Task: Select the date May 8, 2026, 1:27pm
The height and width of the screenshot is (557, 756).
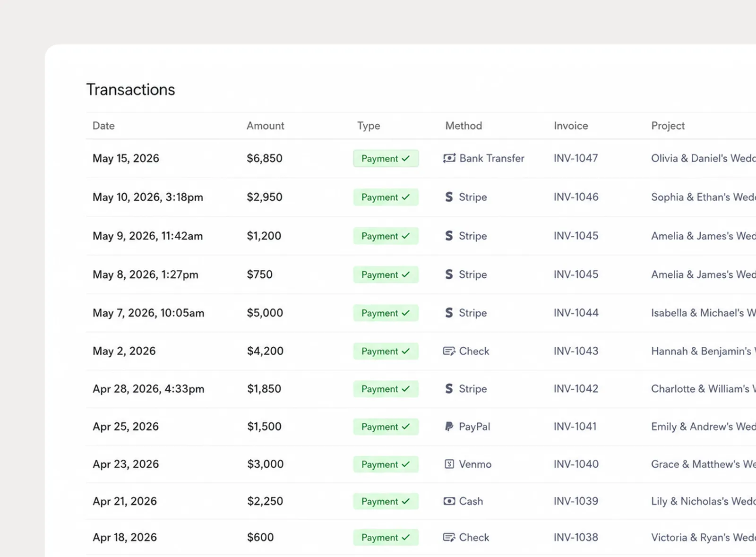Action: [146, 274]
